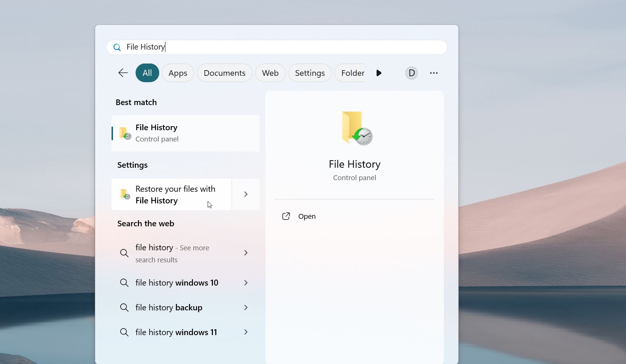Click into the File History search field
Screen dimensions: 626x364
pyautogui.click(x=277, y=47)
